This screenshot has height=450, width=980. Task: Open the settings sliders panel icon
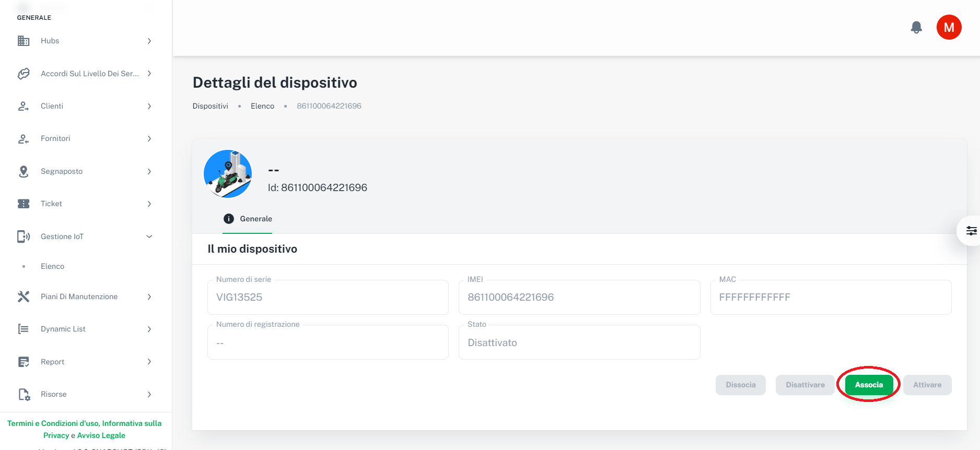[x=971, y=231]
